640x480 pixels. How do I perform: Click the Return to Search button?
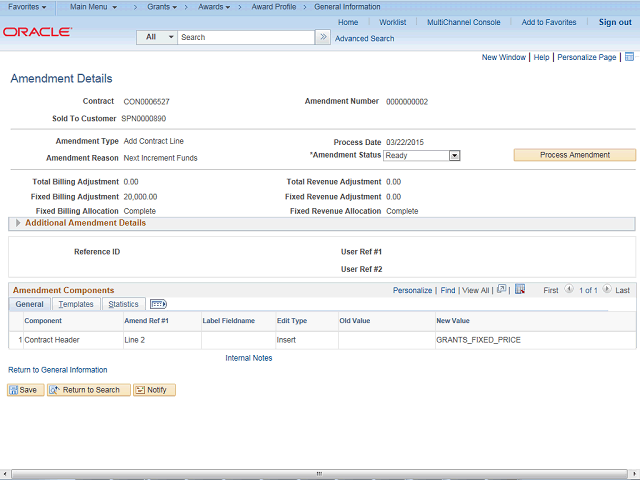tap(89, 390)
